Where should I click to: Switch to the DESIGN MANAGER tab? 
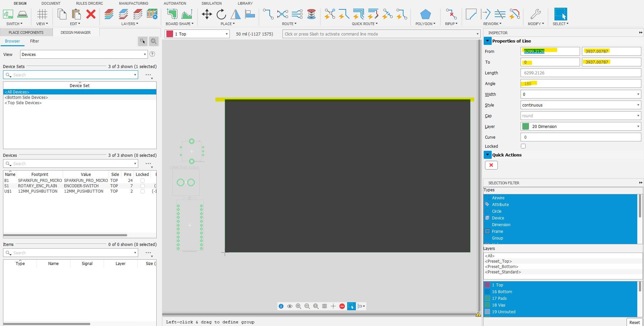coord(76,32)
